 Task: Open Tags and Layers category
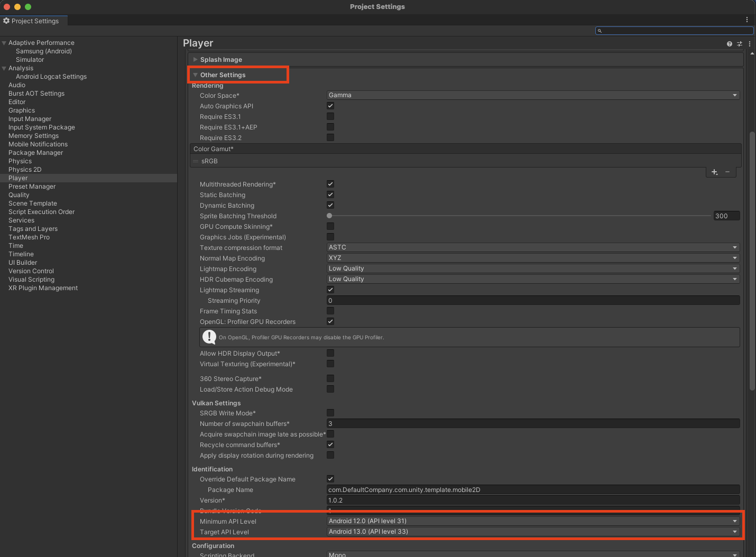tap(33, 229)
